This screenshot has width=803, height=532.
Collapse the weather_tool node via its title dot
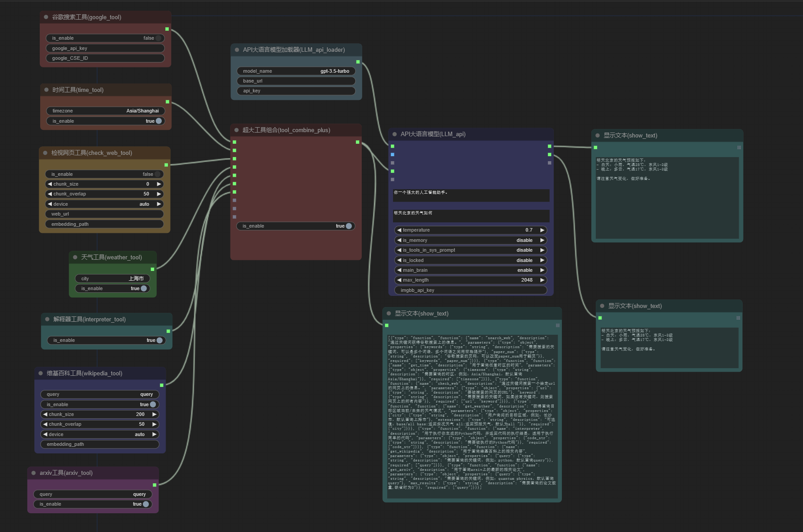(75, 257)
